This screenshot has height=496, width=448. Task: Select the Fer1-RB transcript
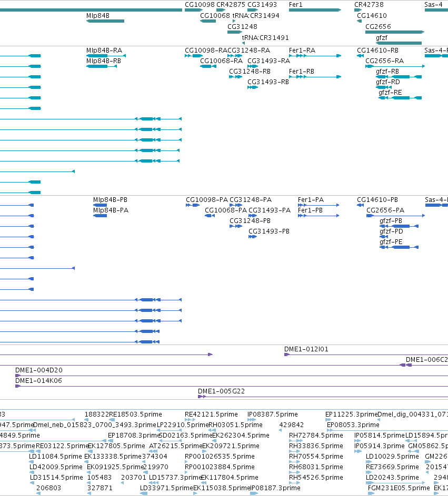[315, 77]
